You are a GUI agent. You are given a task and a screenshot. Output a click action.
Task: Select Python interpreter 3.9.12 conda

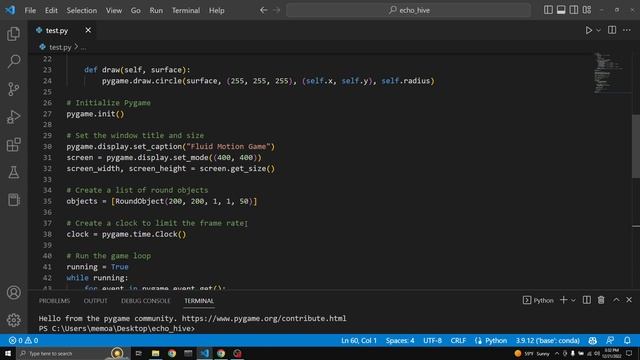coord(547,340)
